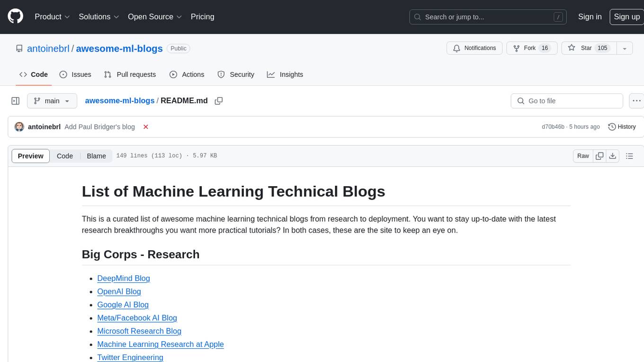Screen dimensions: 644x362
Task: Open Machine Learning Research at Apple
Action: (161, 344)
